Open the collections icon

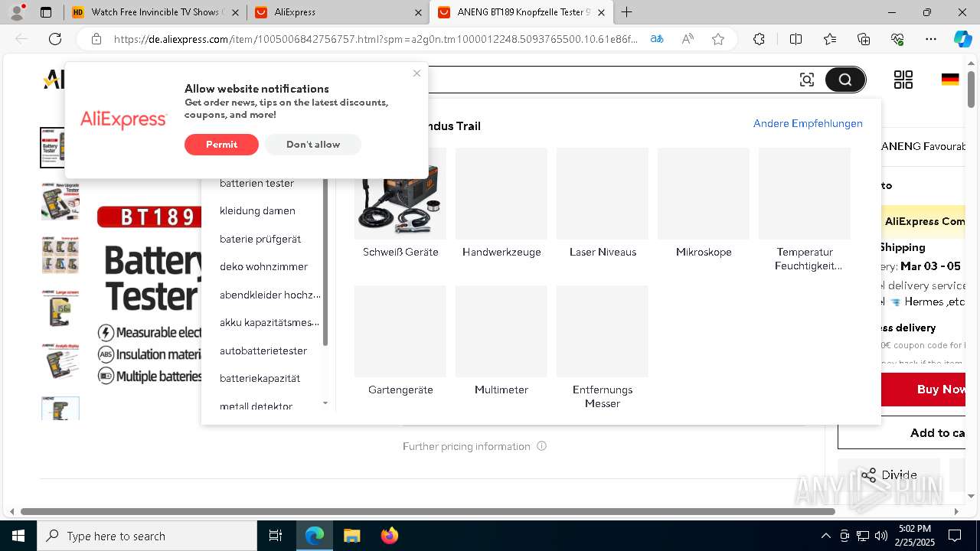pyautogui.click(x=864, y=39)
